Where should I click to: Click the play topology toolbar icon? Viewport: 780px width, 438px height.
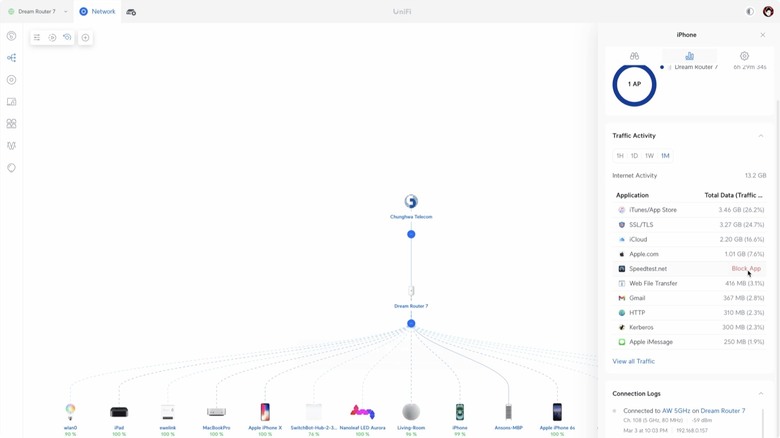pos(52,37)
